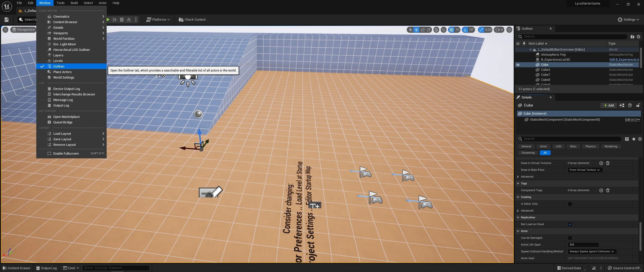Switch to the Physics tab in Details
644x272 pixels.
(590, 146)
